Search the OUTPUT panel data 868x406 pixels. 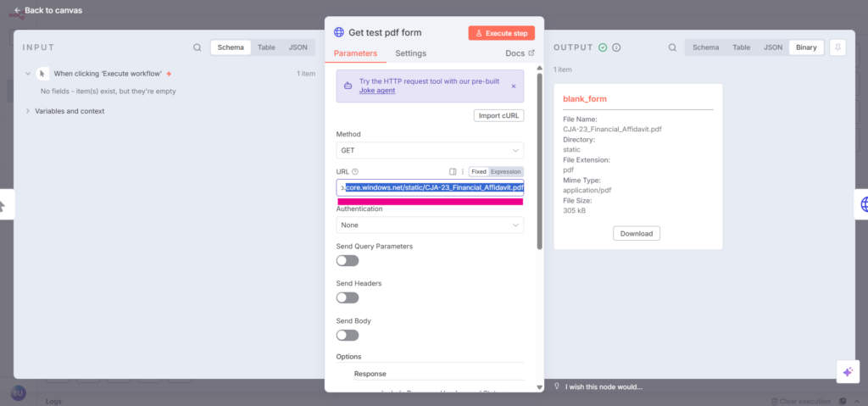click(x=672, y=47)
